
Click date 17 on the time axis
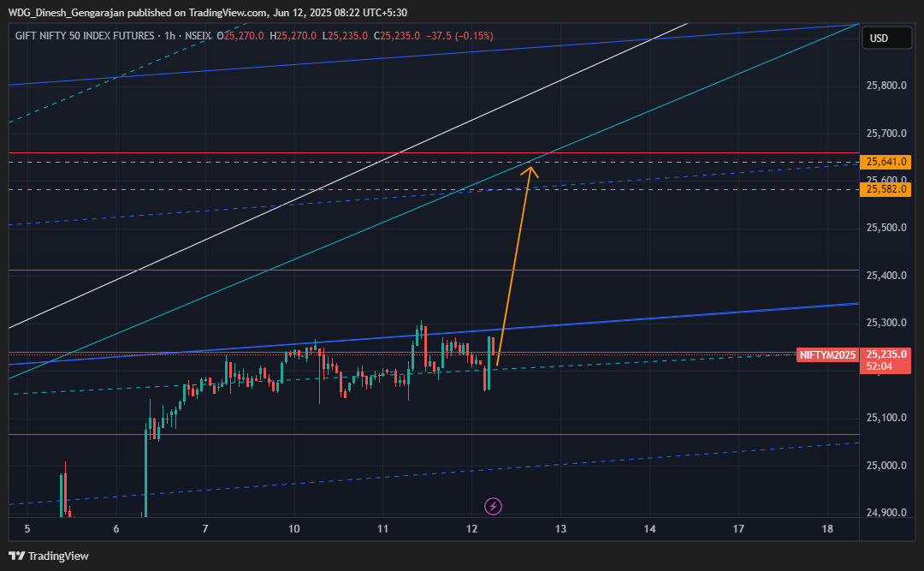click(x=738, y=528)
